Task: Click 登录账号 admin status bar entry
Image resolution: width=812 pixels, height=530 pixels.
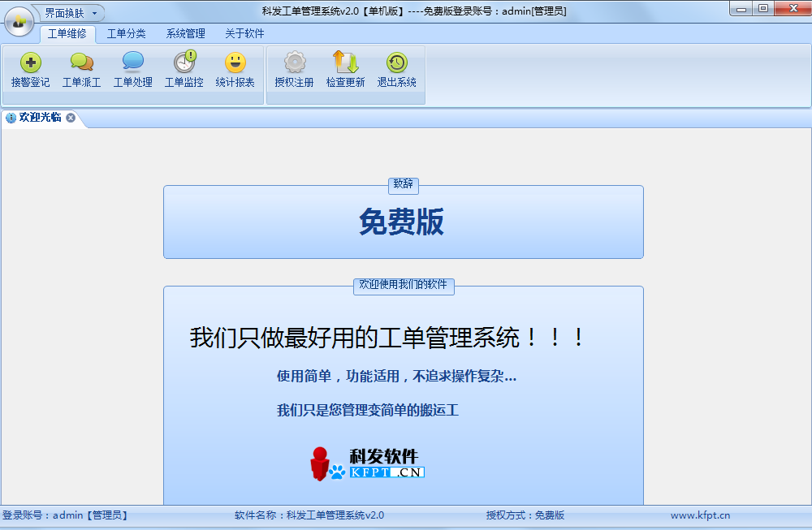Action: click(65, 515)
